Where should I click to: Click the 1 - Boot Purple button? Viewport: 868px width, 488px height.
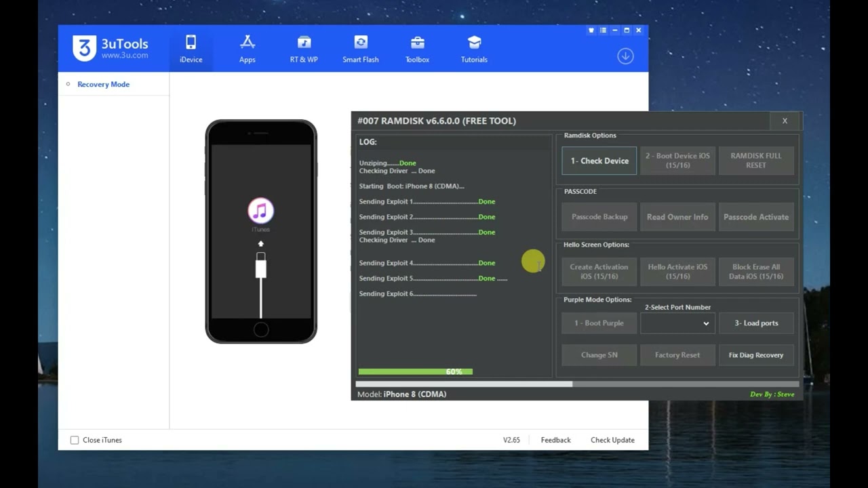click(599, 323)
